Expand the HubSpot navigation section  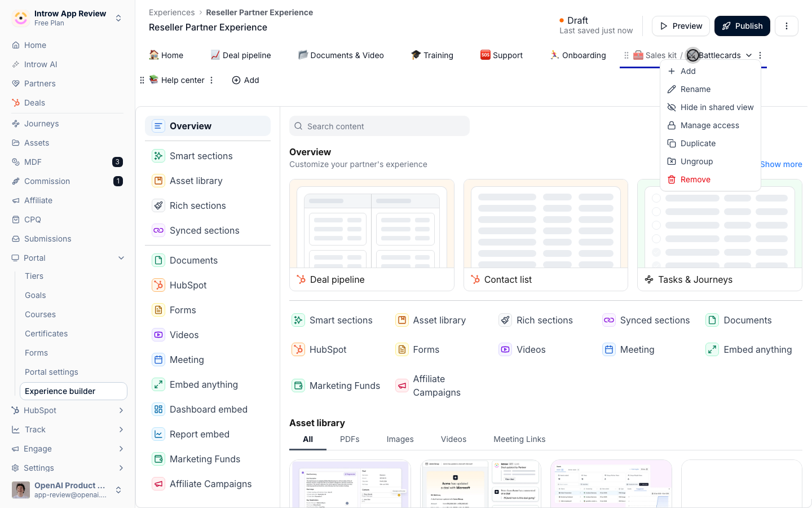click(121, 410)
